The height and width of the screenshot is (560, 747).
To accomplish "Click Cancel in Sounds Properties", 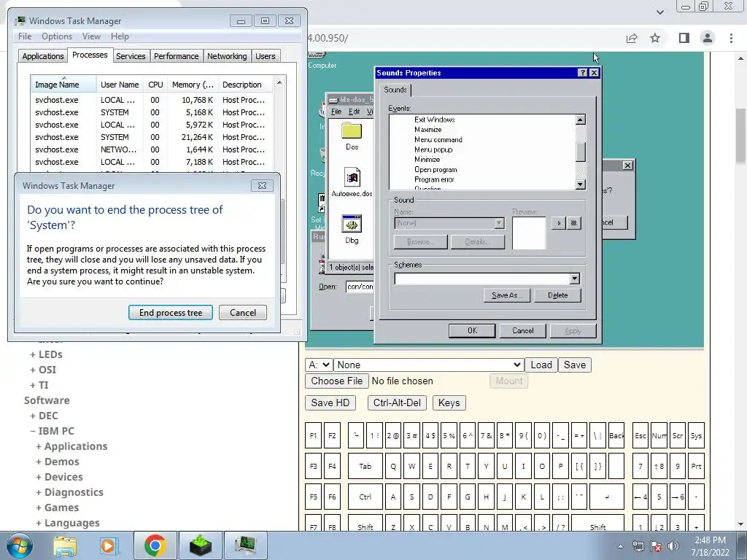I will (x=522, y=330).
